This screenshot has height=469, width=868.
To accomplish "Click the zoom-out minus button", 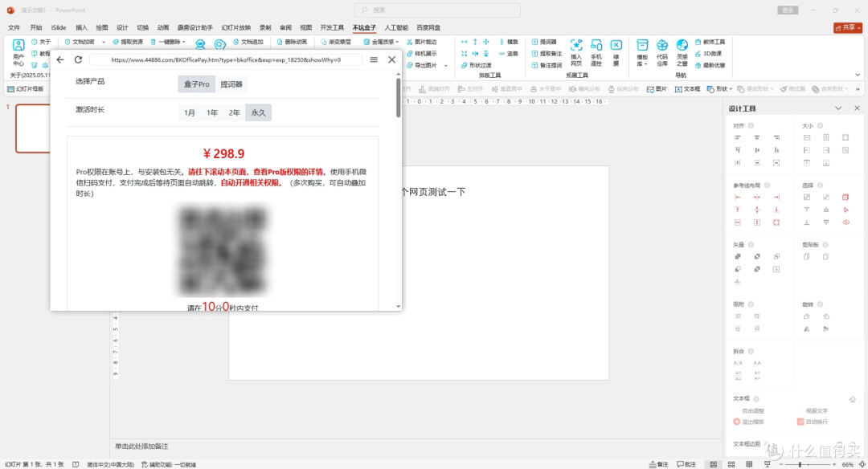I will (780, 464).
